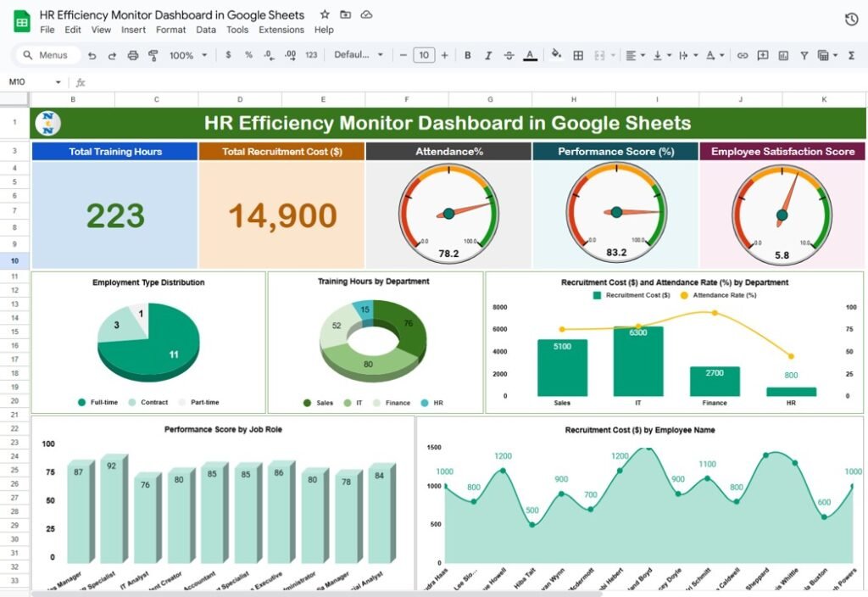The height and width of the screenshot is (597, 868).
Task: Decrease decimal places
Action: tap(269, 55)
